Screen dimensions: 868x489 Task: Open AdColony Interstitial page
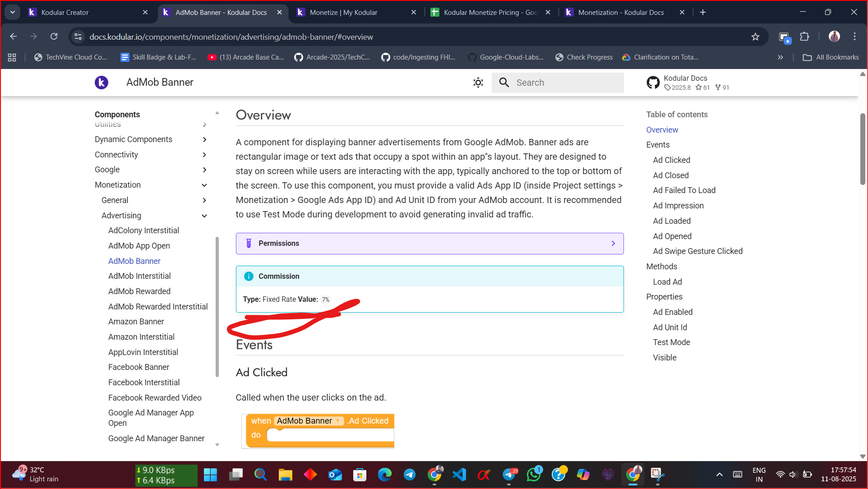[143, 231]
